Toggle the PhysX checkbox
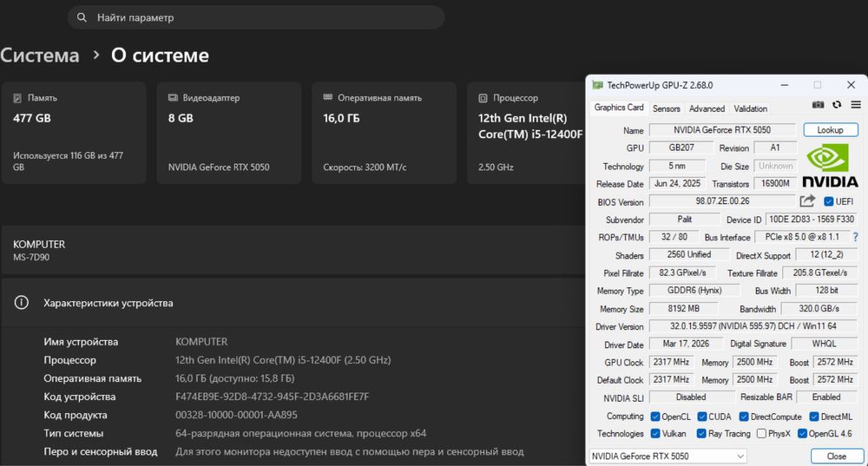868x466 pixels. (x=761, y=433)
